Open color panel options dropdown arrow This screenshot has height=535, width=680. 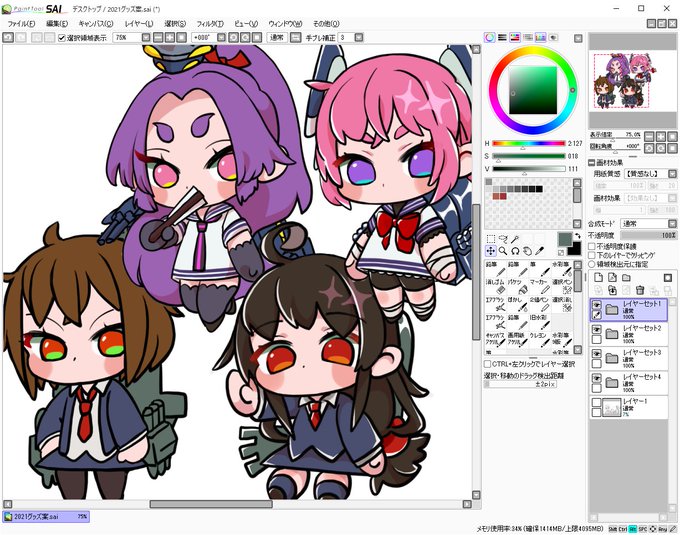click(x=578, y=39)
